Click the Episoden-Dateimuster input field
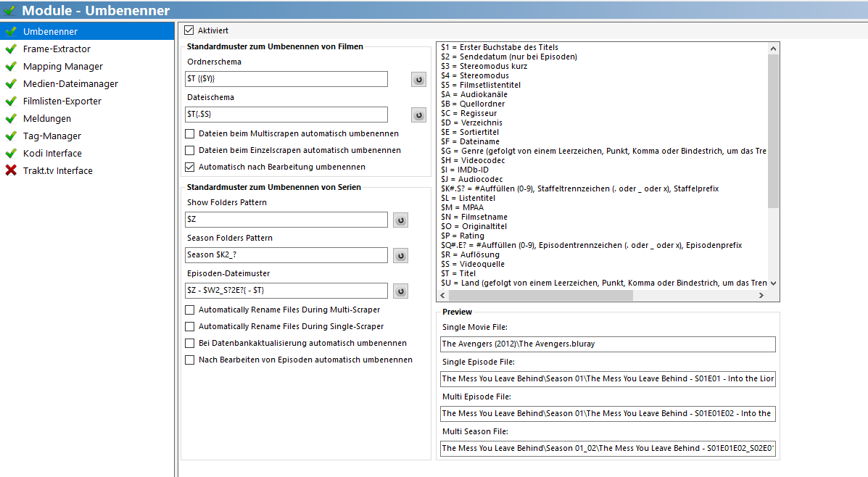This screenshot has width=868, height=477. pyautogui.click(x=286, y=290)
